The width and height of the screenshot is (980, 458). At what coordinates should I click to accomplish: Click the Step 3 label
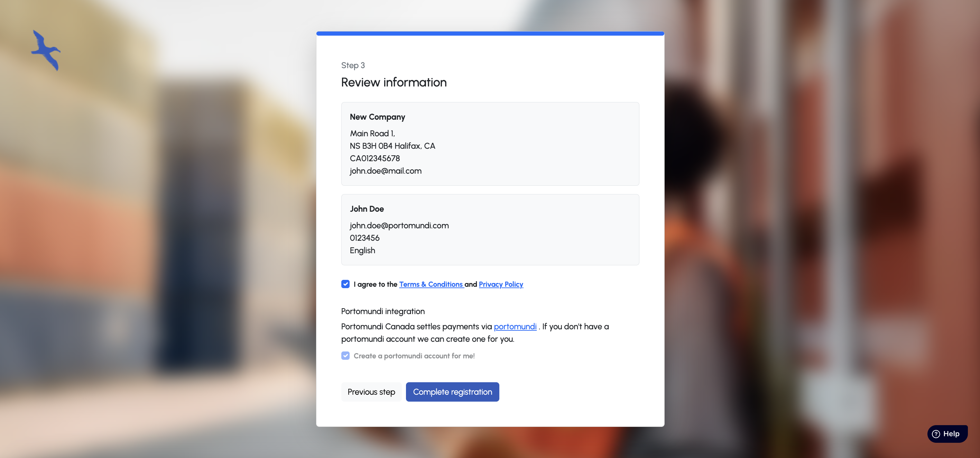353,65
